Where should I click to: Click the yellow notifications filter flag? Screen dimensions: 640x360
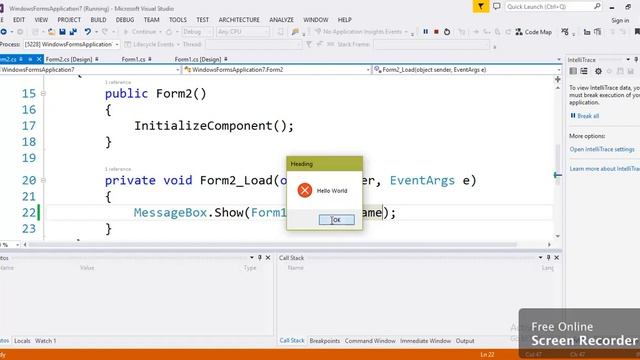481,7
